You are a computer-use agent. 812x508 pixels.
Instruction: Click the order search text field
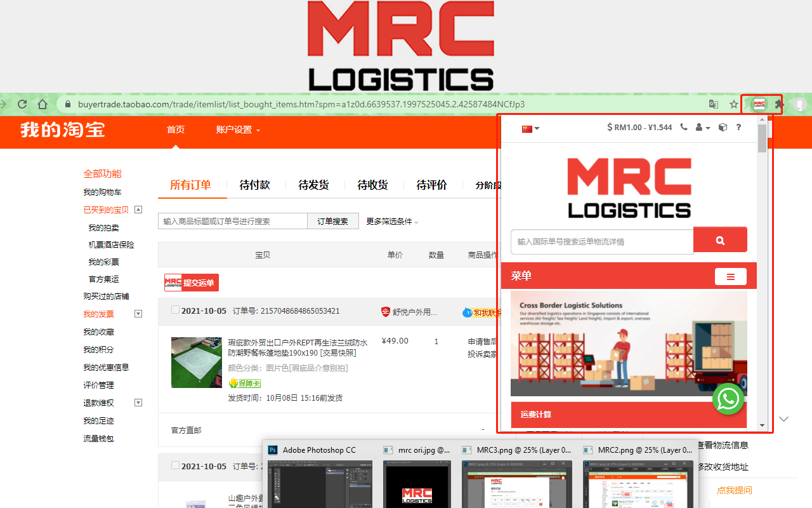233,221
